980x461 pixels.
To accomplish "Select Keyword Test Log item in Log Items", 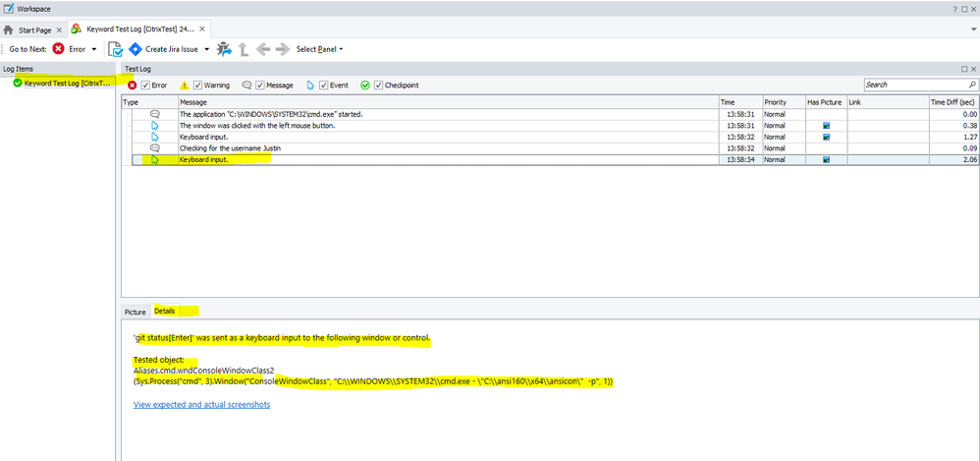I will point(67,84).
